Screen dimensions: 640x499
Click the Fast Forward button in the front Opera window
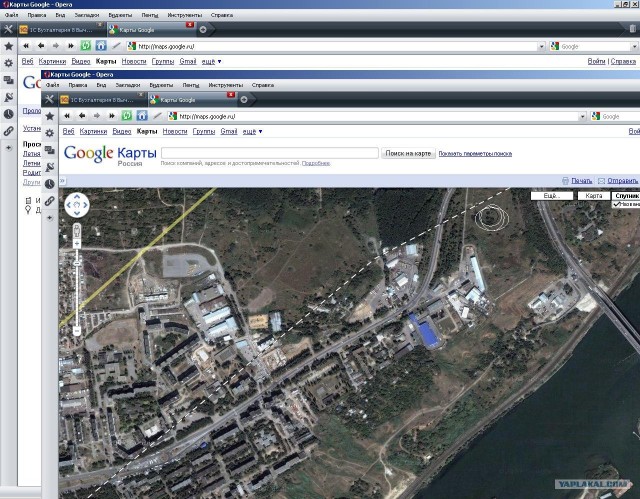[111, 116]
